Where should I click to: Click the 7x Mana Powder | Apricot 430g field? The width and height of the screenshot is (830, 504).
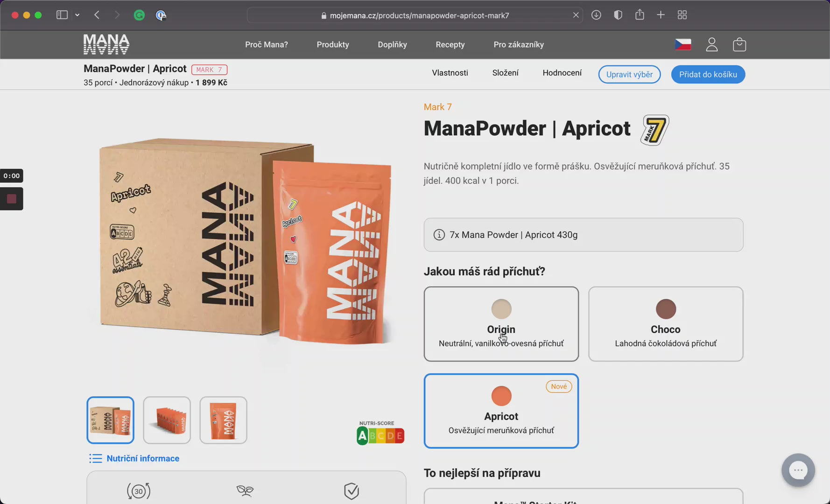coord(584,235)
